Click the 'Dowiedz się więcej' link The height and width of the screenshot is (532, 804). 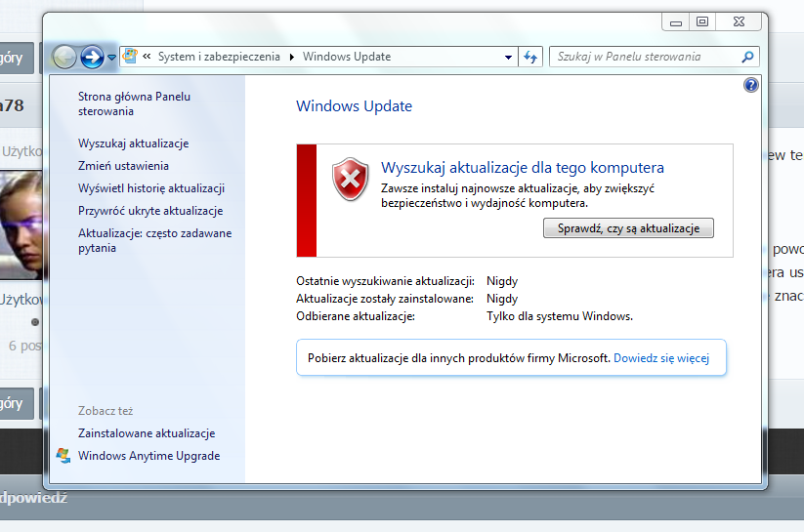(661, 358)
